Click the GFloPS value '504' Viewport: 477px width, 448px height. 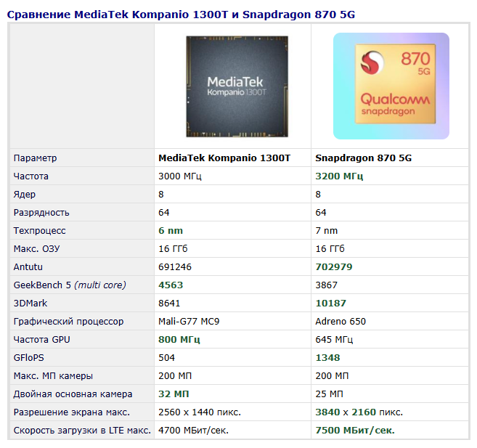click(166, 358)
